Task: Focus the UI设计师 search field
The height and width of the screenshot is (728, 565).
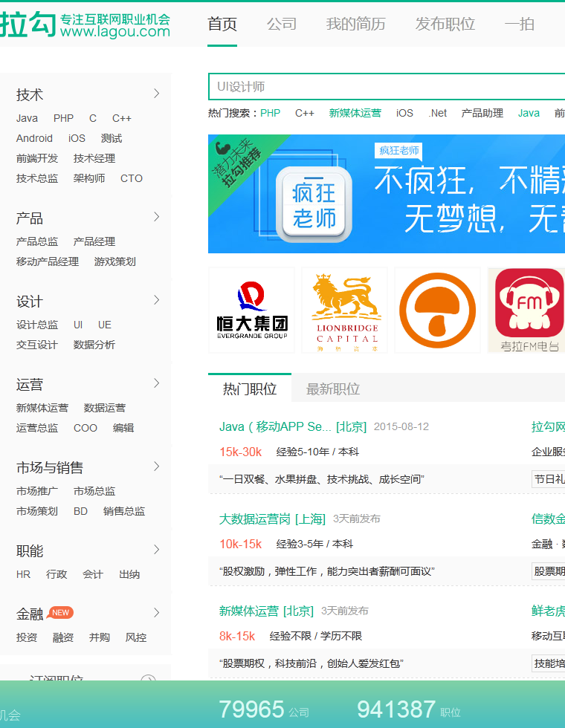Action: point(387,86)
